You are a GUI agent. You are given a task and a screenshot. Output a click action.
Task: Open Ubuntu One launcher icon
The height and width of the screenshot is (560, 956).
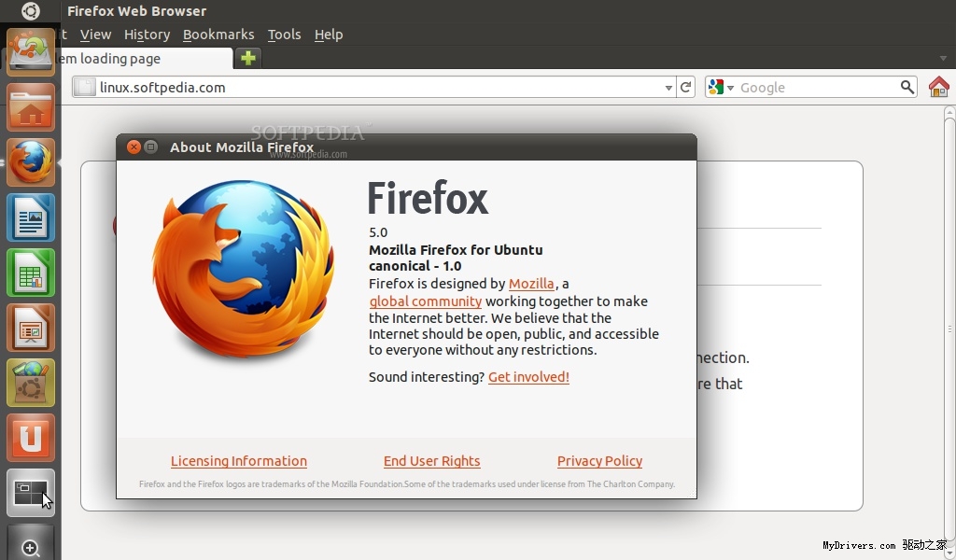click(x=31, y=438)
